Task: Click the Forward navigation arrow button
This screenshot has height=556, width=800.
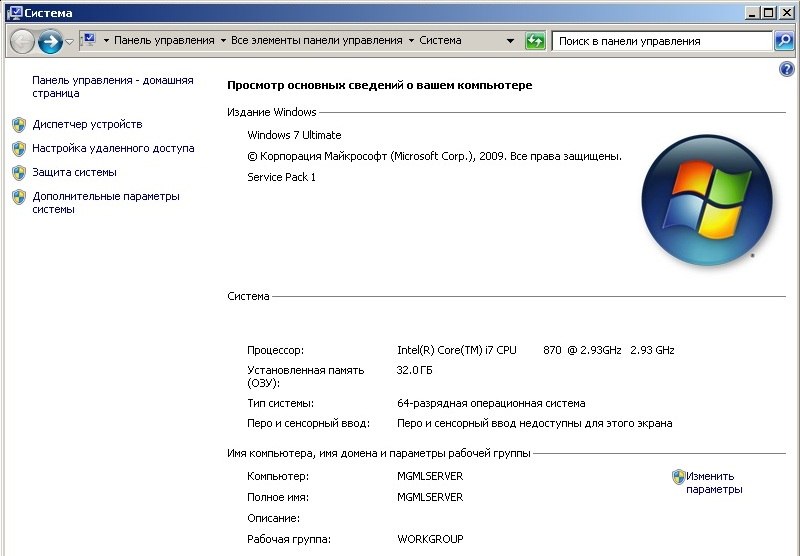Action: [50, 42]
